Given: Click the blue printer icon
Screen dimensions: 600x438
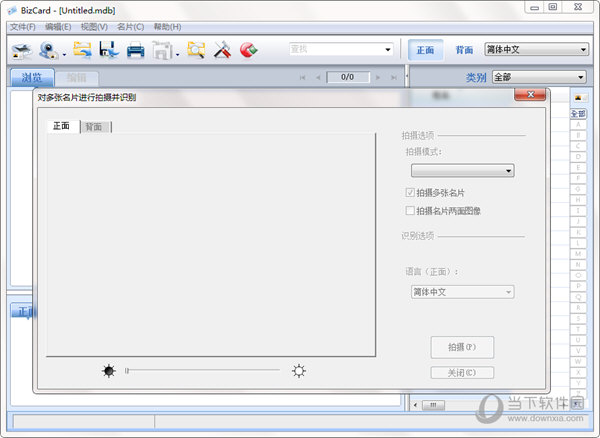Looking at the screenshot, I should 135,50.
